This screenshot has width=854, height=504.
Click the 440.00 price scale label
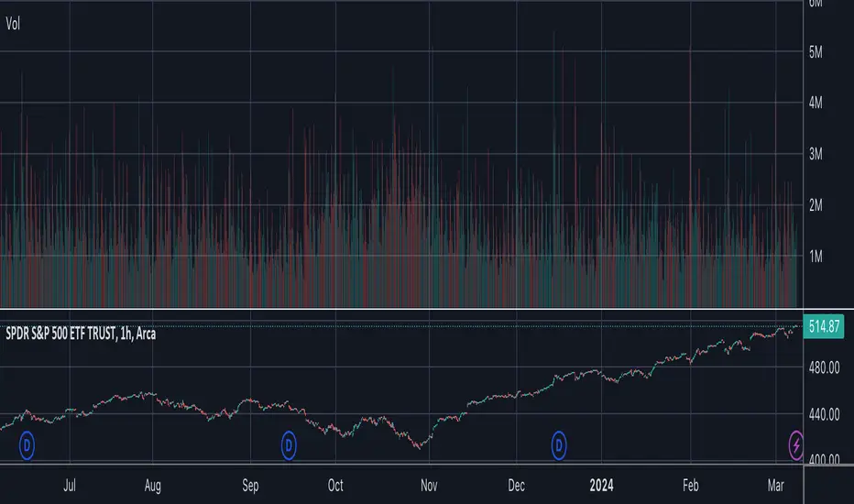click(824, 414)
